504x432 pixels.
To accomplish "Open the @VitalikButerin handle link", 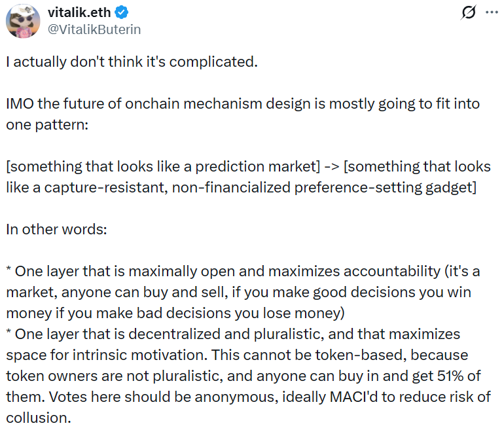I will (94, 29).
